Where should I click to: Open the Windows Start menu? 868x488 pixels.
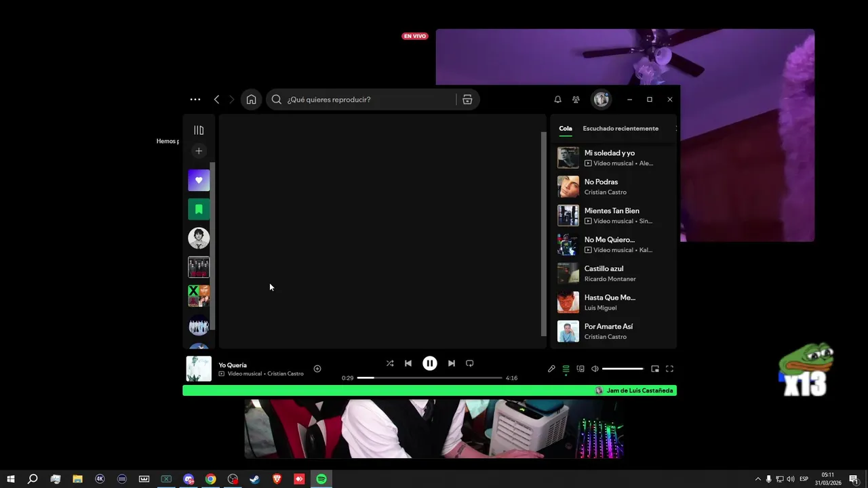10,479
